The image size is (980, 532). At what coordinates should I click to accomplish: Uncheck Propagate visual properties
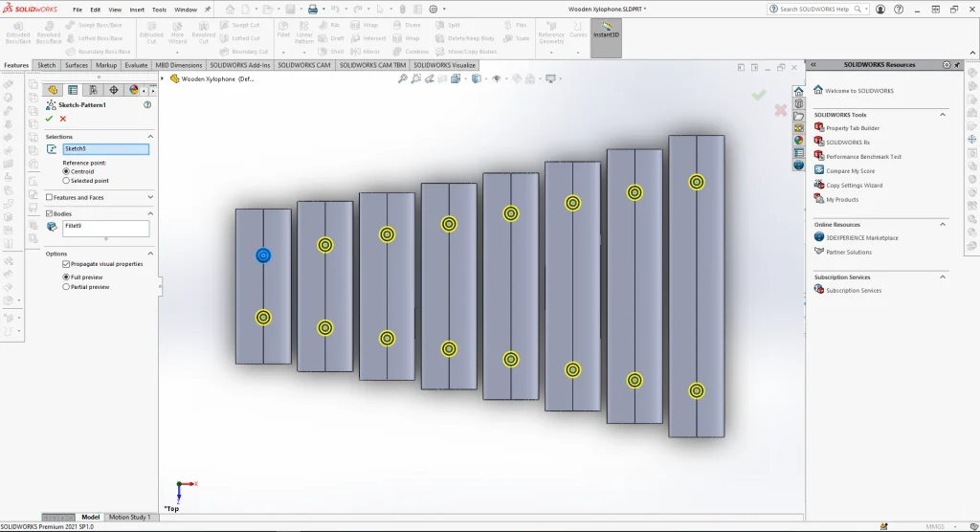point(66,263)
